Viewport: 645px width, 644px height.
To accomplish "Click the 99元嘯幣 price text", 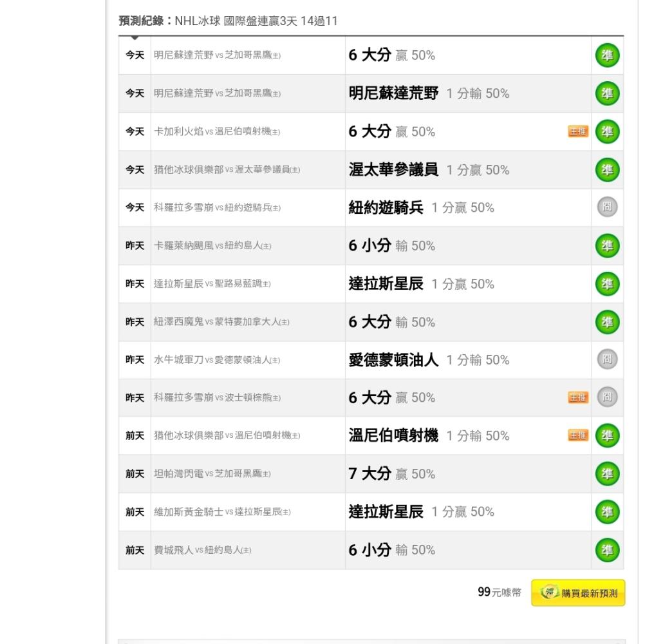I will click(500, 592).
